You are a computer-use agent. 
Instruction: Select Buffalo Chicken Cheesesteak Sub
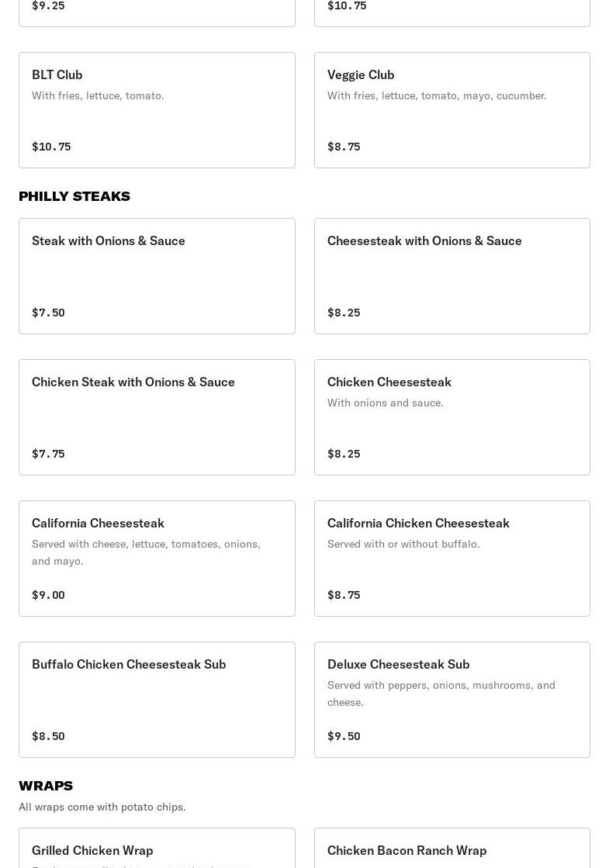point(157,700)
